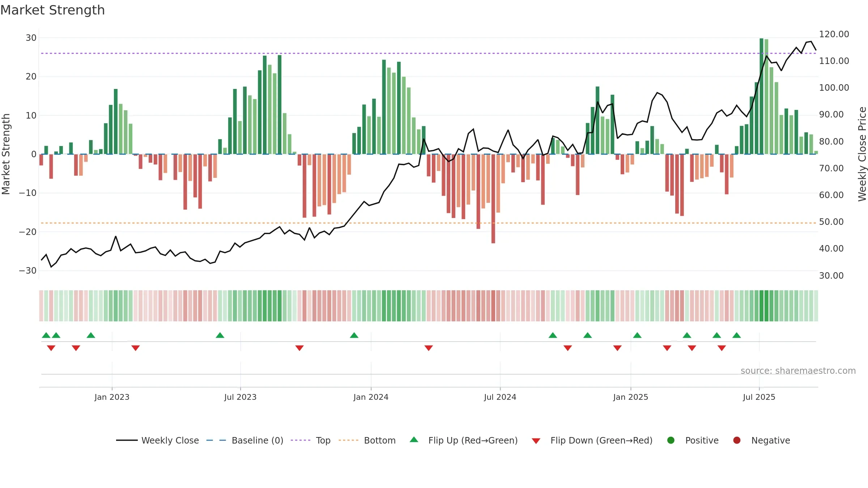
Task: Click the green Positive dot in the legend
Action: pos(671,440)
